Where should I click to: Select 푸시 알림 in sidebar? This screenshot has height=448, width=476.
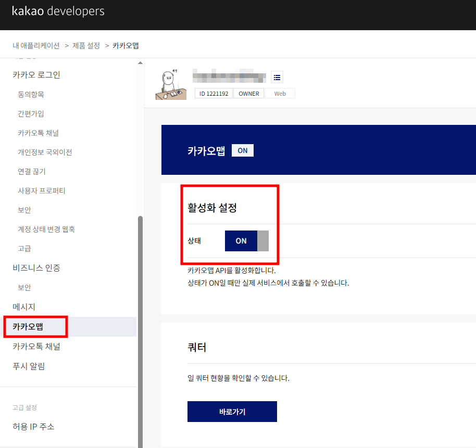pos(29,366)
